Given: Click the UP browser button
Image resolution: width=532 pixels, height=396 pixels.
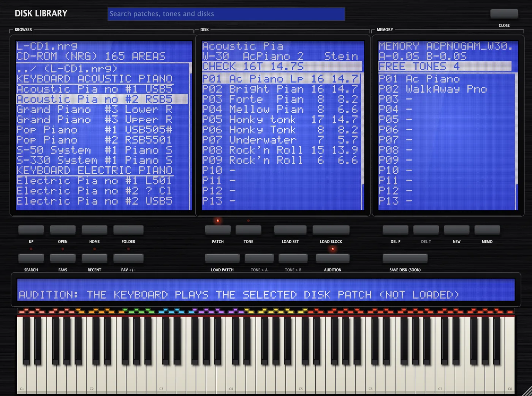Looking at the screenshot, I should 31,230.
